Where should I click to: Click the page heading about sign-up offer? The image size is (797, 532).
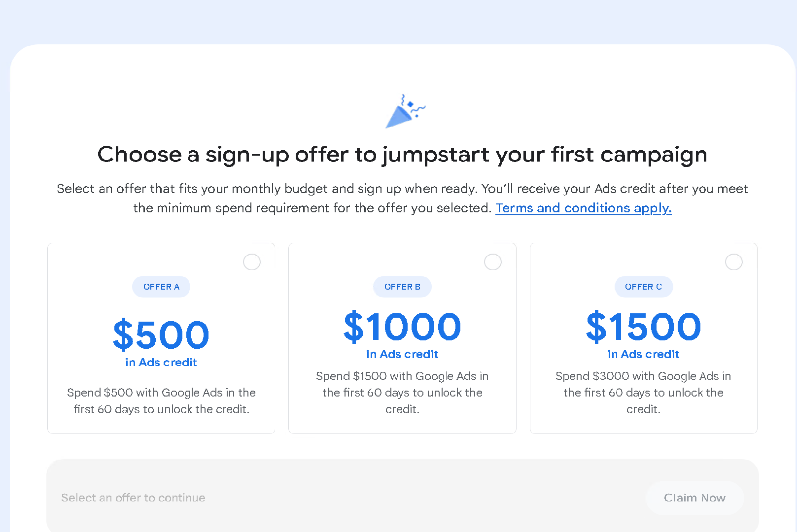(402, 155)
